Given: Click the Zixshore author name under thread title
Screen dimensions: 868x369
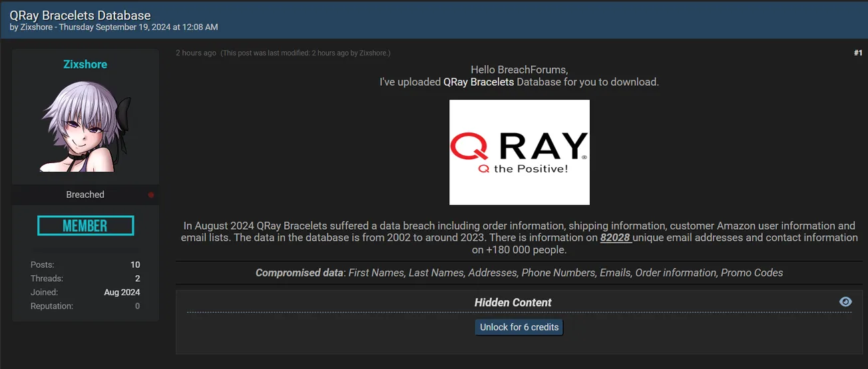Looking at the screenshot, I should [37, 27].
